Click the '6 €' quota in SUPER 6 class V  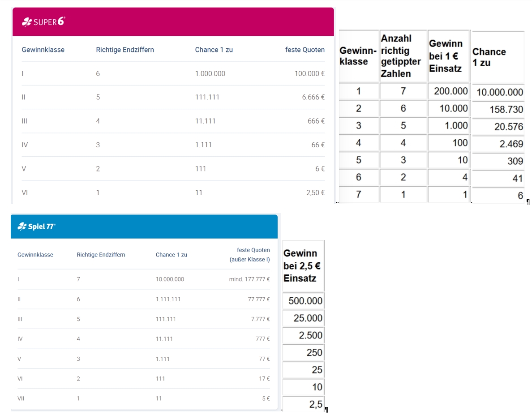(320, 169)
